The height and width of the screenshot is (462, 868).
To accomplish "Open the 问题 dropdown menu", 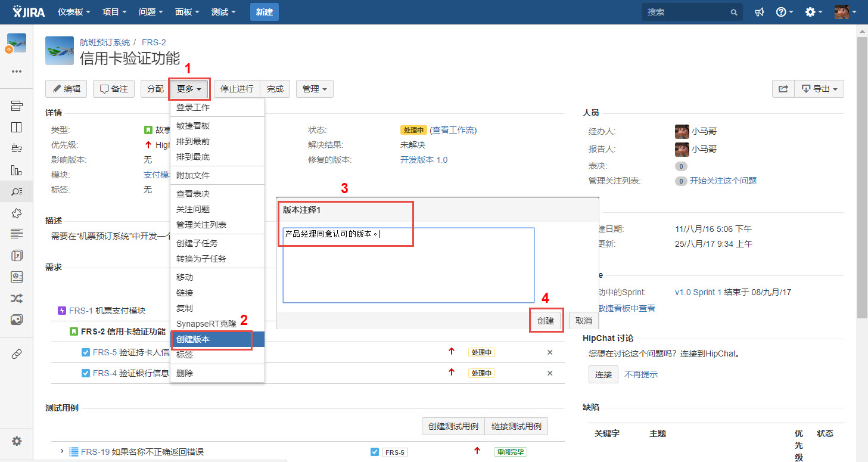I will [151, 12].
